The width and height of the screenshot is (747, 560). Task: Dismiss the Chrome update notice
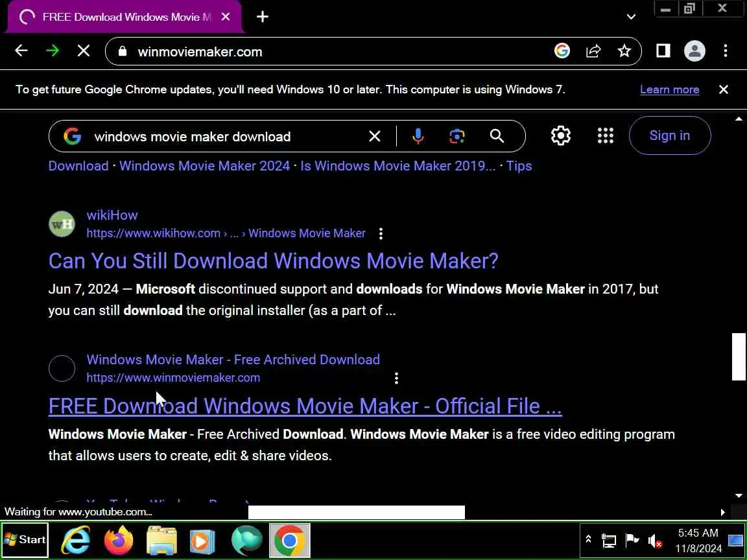click(x=723, y=89)
